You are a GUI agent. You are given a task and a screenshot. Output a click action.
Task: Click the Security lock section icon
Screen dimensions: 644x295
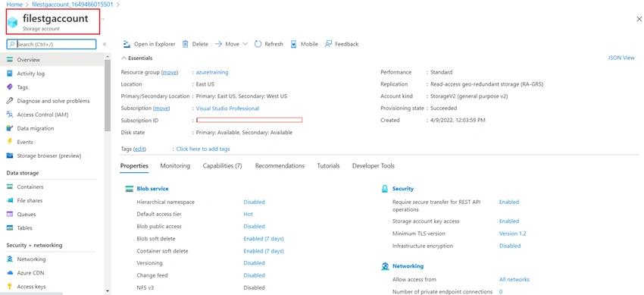[x=385, y=189]
